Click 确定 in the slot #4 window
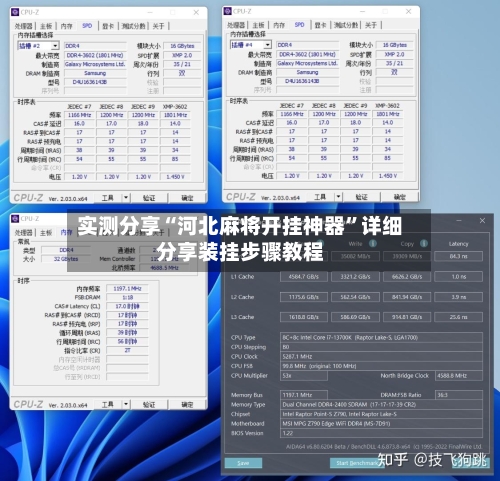Screen dimensions: 500x481 400,197
